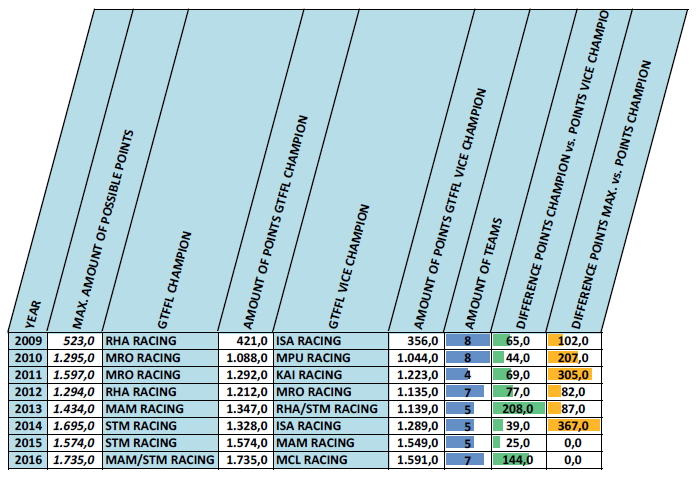Select max points cell 1.434,0
The width and height of the screenshot is (698, 478).
tap(75, 409)
